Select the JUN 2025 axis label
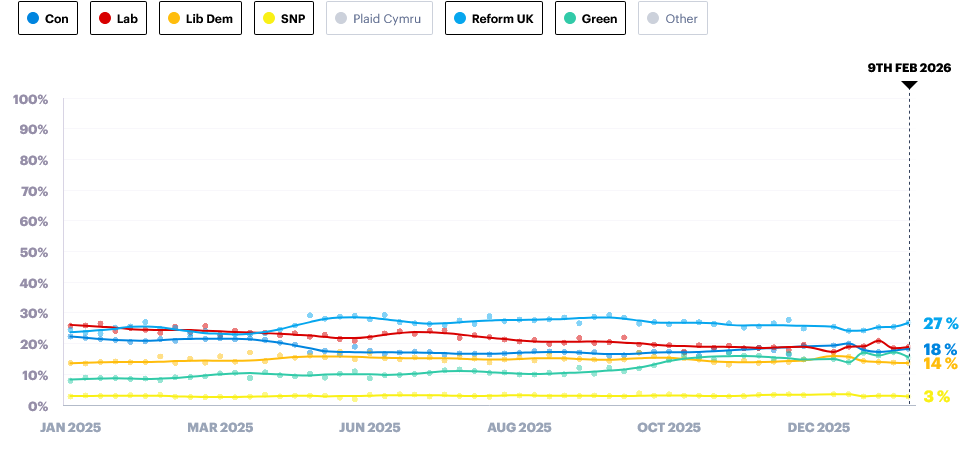This screenshot has height=450, width=971. (370, 428)
